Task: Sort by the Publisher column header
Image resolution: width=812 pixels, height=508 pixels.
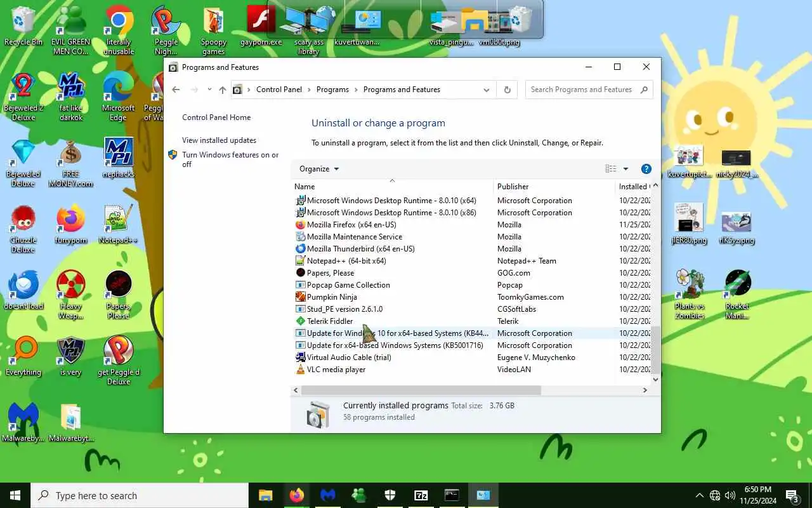Action: (554, 187)
